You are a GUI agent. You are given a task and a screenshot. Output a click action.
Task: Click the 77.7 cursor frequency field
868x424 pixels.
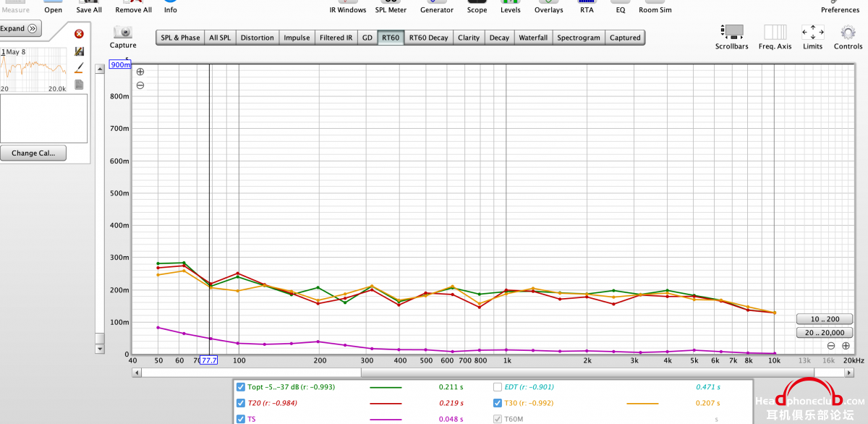[209, 360]
